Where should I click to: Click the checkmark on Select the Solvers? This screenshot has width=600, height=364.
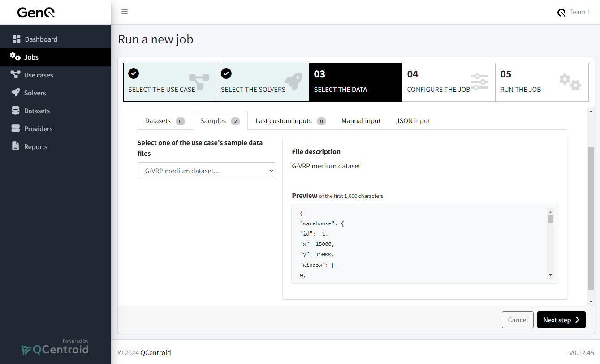click(x=226, y=73)
